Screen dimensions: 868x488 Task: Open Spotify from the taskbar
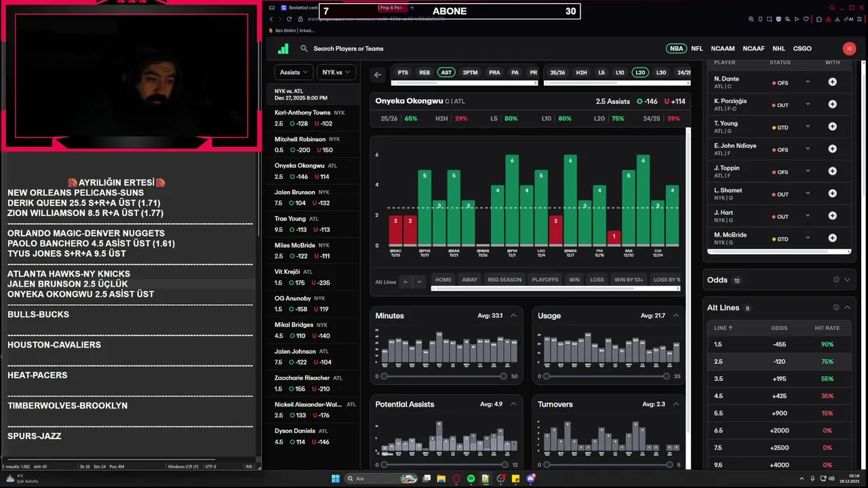click(x=471, y=479)
